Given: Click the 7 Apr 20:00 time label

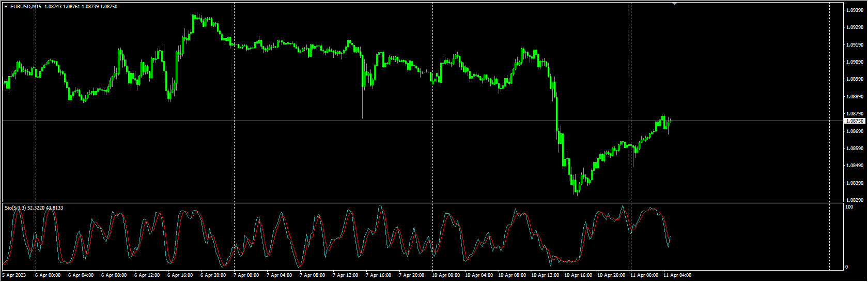Looking at the screenshot, I should click(411, 275).
